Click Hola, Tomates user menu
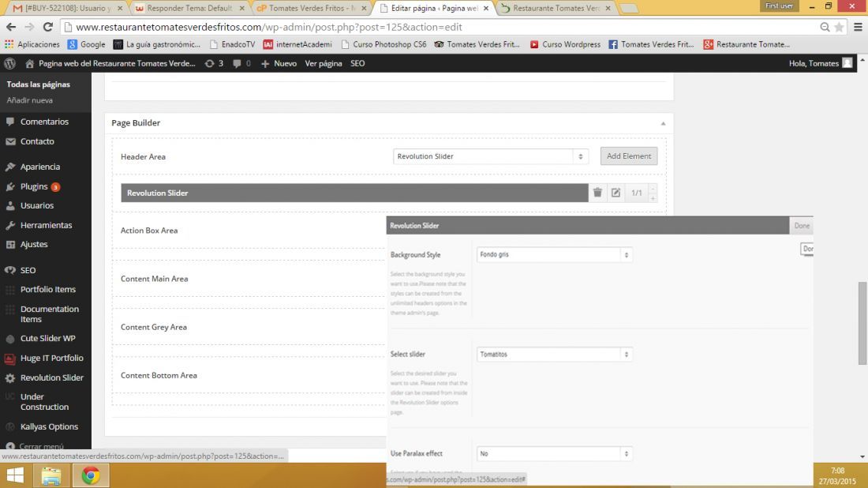The height and width of the screenshot is (488, 868). click(821, 63)
